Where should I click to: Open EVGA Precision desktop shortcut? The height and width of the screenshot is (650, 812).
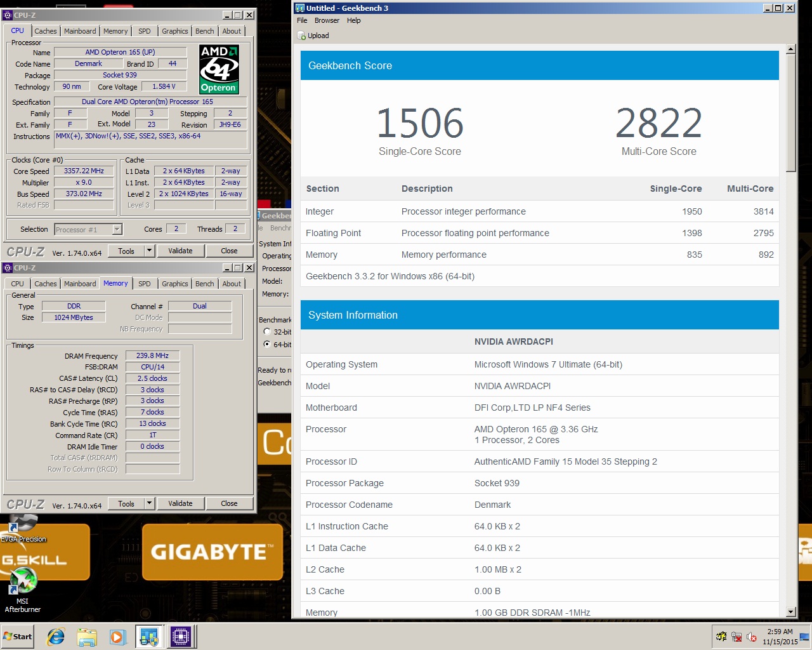click(x=23, y=528)
